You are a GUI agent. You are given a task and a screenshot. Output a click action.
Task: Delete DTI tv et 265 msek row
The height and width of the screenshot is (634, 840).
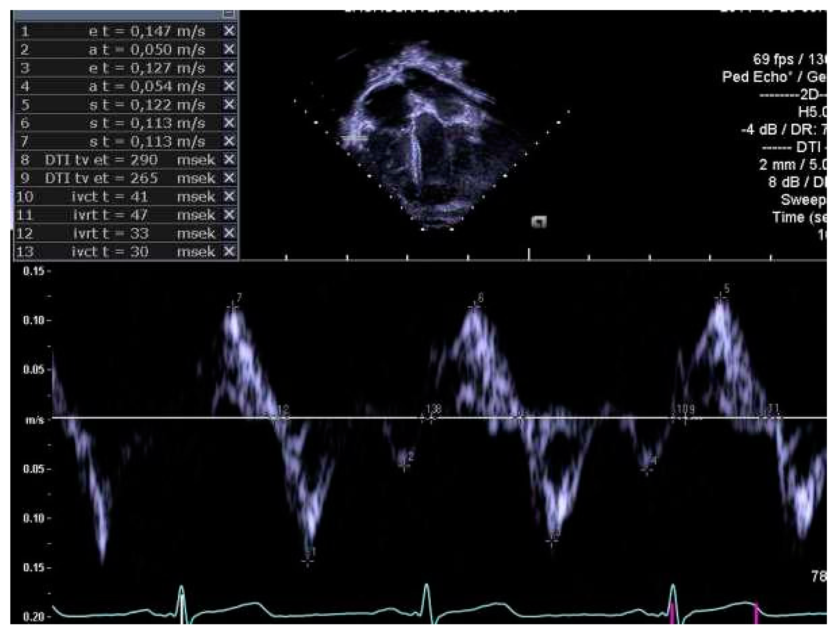pyautogui.click(x=229, y=178)
